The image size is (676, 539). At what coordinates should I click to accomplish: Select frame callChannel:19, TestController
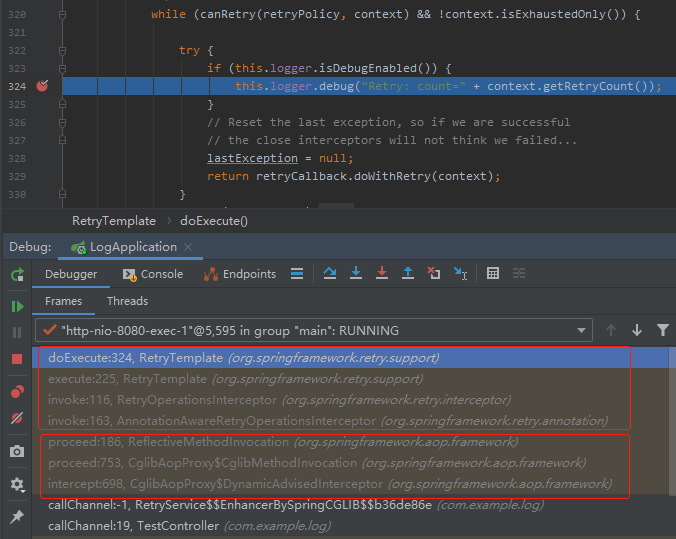point(350,526)
